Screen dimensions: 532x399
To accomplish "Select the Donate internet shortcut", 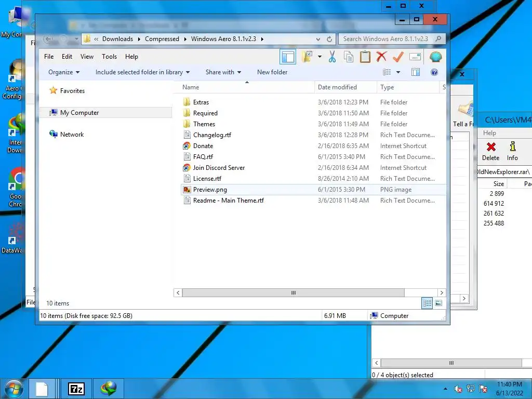I will (x=203, y=146).
